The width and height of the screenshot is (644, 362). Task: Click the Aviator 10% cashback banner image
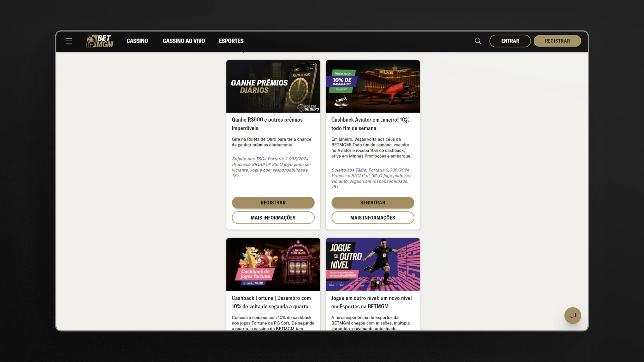click(373, 86)
